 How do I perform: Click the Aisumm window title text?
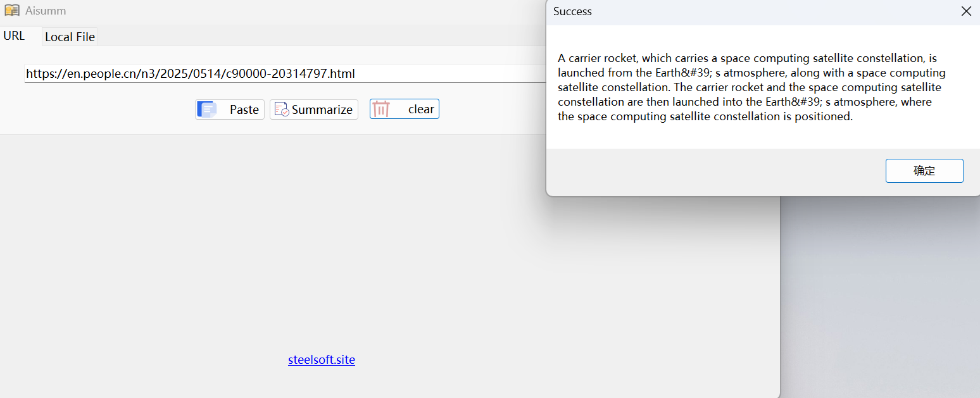46,11
